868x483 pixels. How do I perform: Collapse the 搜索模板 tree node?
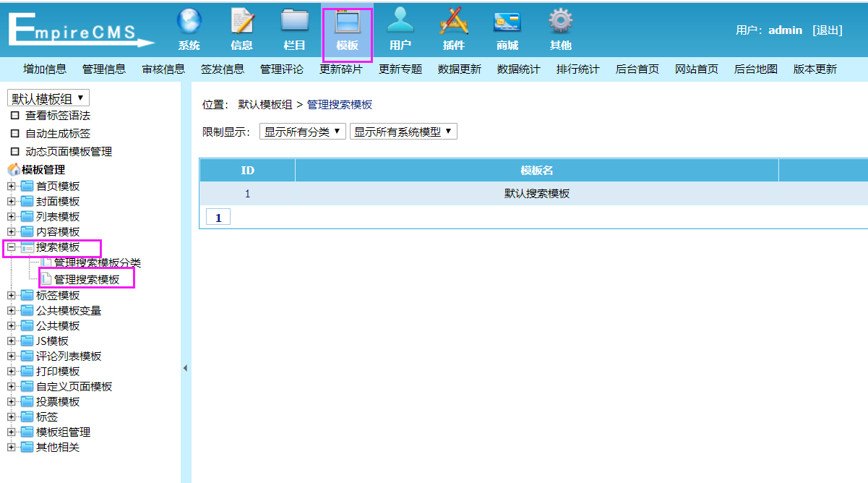pyautogui.click(x=11, y=247)
